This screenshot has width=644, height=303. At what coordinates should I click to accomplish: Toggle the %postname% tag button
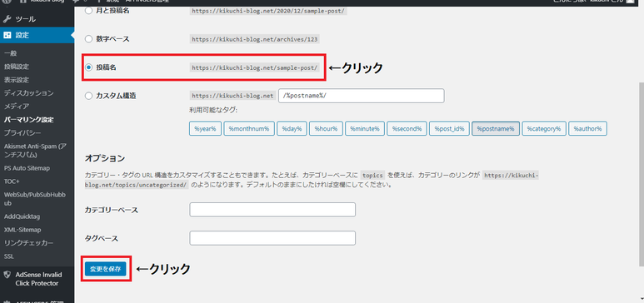tap(496, 128)
